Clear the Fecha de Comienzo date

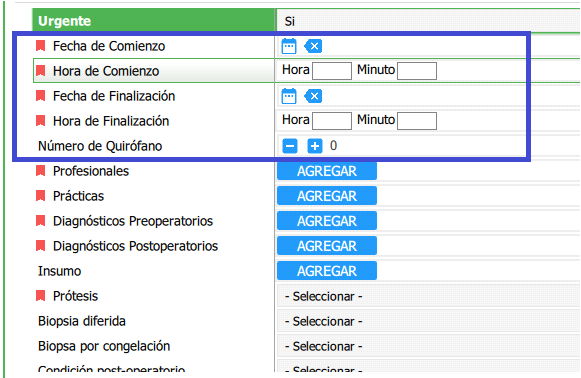pyautogui.click(x=313, y=46)
